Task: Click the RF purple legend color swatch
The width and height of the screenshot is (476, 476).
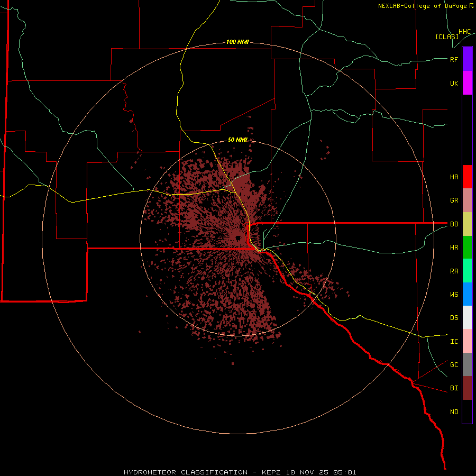Action: [x=467, y=59]
